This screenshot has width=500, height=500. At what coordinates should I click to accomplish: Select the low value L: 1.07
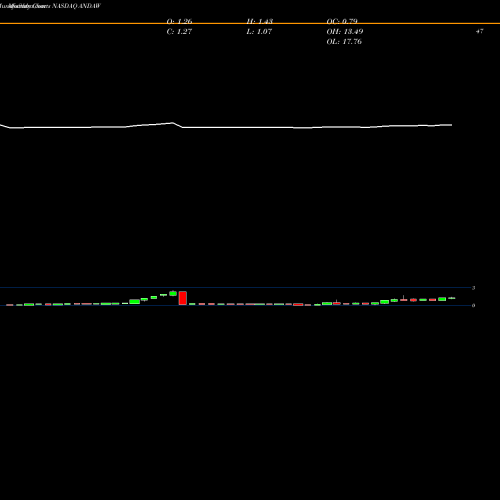259,32
